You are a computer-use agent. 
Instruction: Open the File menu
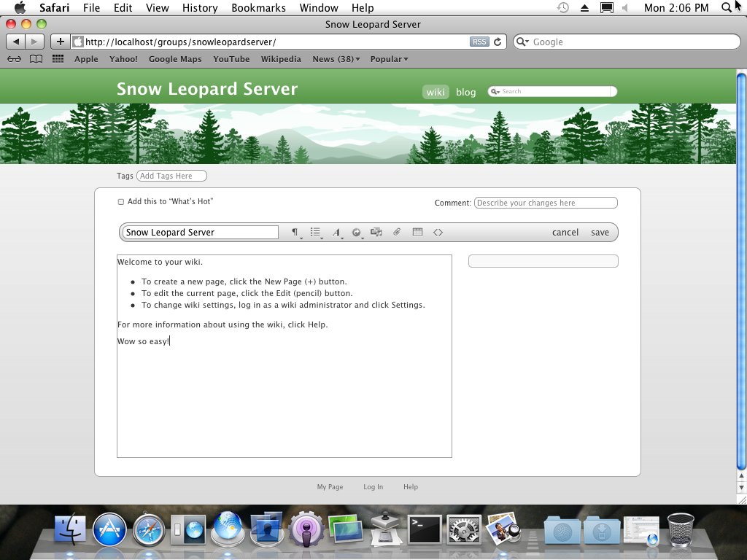(x=91, y=7)
